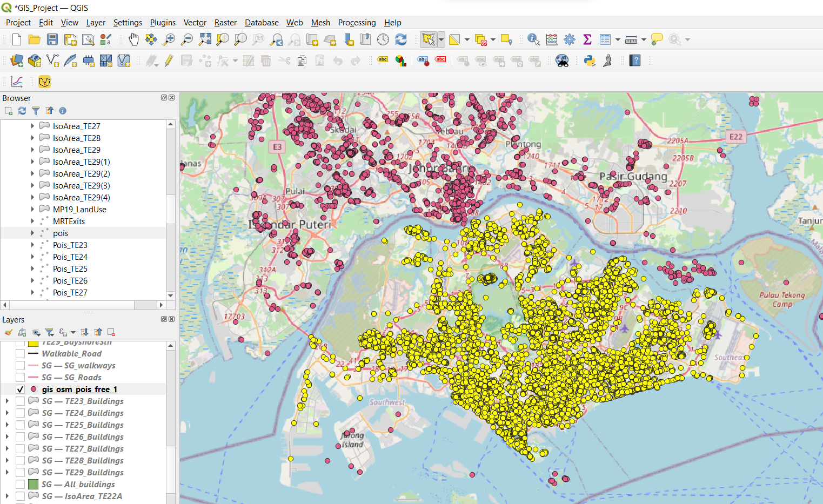This screenshot has width=823, height=504.
Task: Open the Vector menu
Action: (x=195, y=23)
